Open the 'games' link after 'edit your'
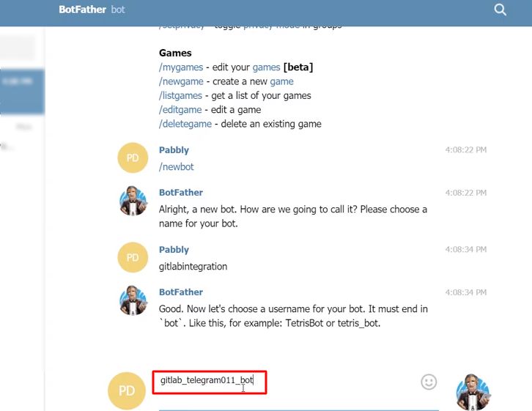The height and width of the screenshot is (411, 532). pos(266,67)
